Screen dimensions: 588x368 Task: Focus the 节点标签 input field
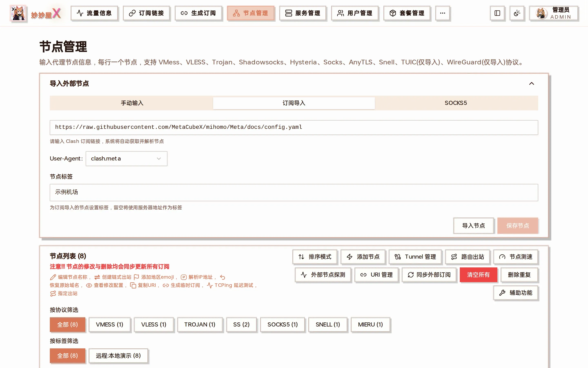294,192
